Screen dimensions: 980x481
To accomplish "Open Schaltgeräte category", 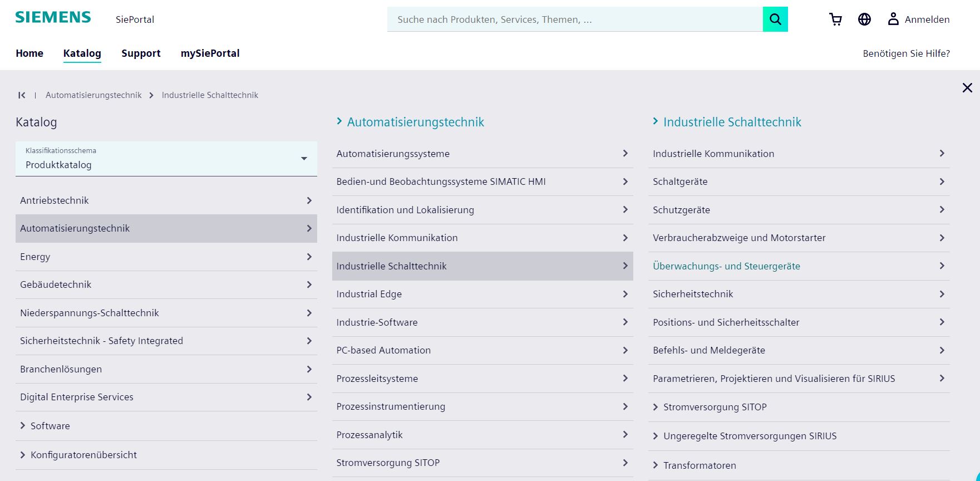I will pyautogui.click(x=799, y=181).
